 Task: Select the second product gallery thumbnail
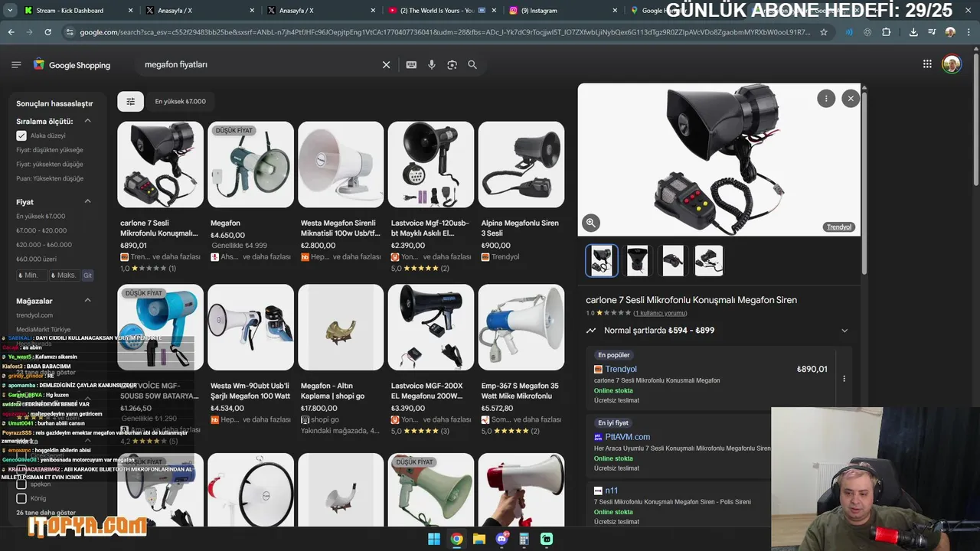coord(637,260)
